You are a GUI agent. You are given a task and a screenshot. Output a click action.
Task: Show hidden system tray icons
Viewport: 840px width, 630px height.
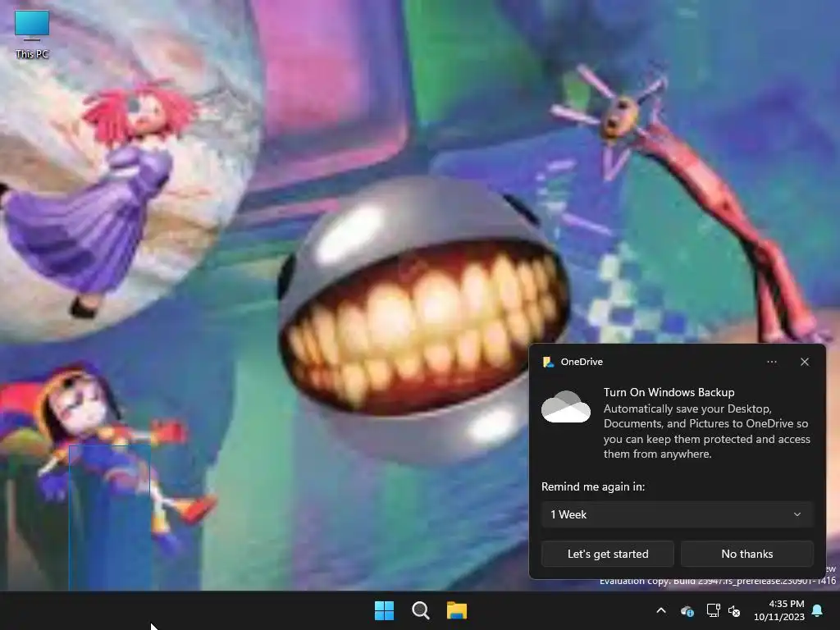(661, 610)
